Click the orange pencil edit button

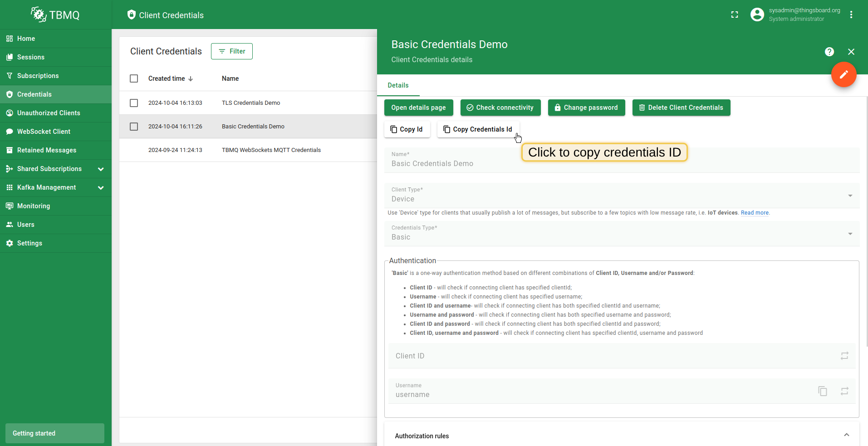pos(843,74)
